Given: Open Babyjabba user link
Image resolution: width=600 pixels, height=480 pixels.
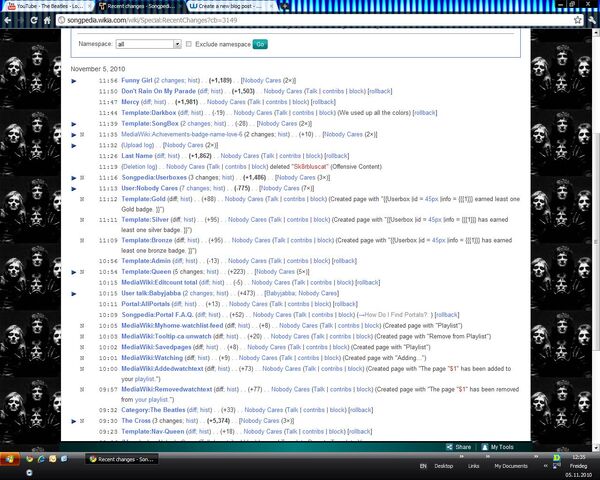Looking at the screenshot, I should [280, 293].
